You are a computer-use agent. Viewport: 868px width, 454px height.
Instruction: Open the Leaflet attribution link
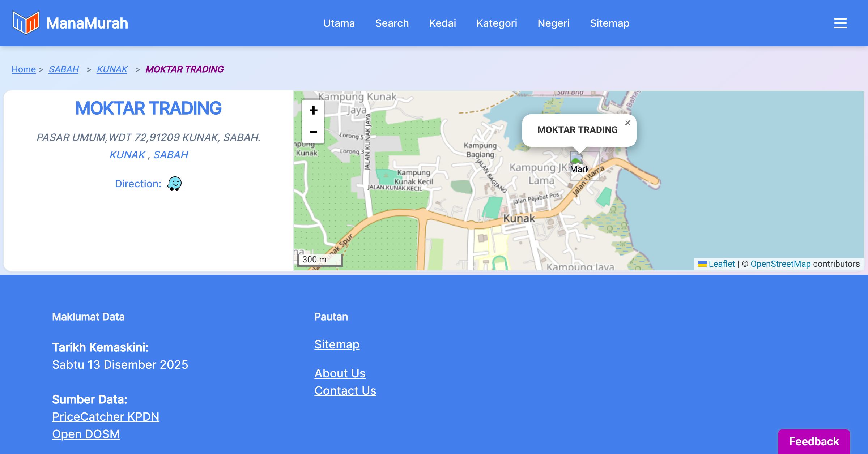[722, 264]
